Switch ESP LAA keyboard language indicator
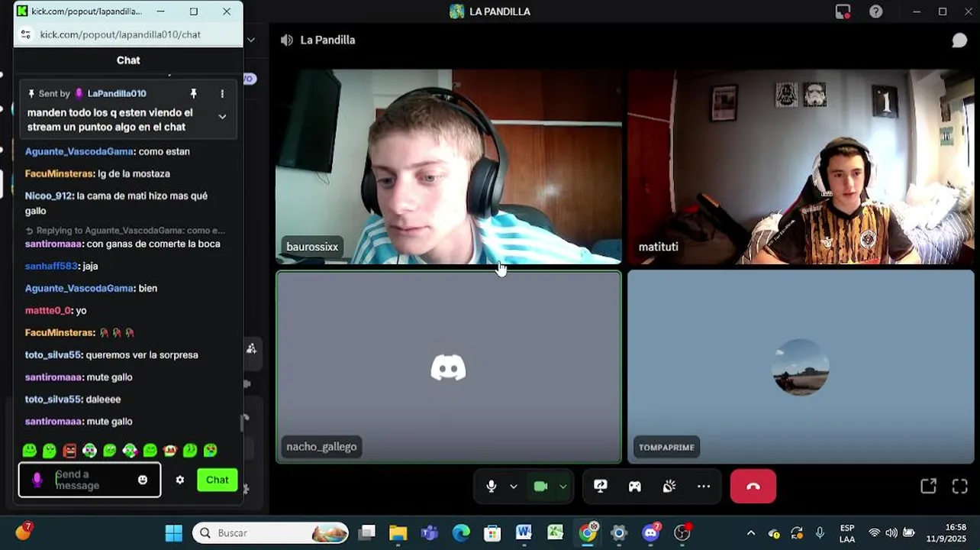 [847, 533]
